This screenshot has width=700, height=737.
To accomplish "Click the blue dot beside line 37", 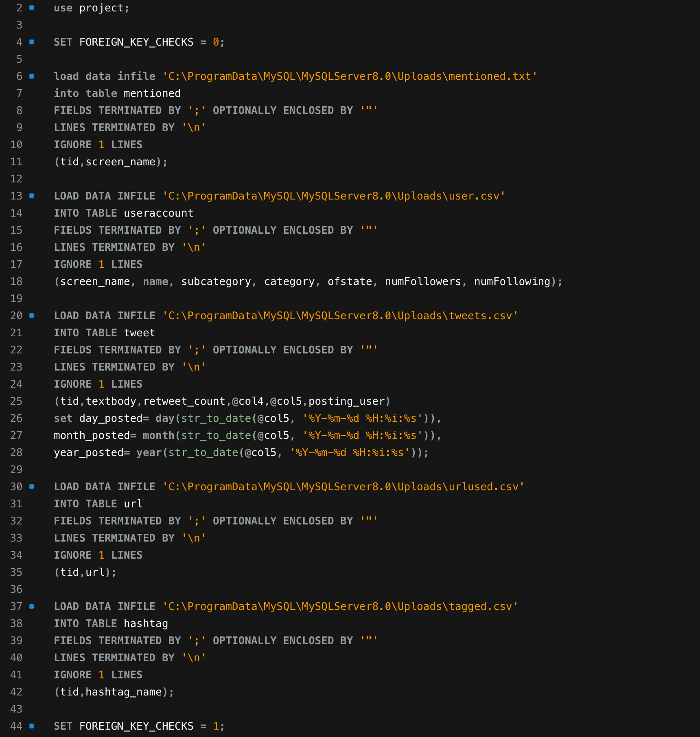I will click(32, 607).
